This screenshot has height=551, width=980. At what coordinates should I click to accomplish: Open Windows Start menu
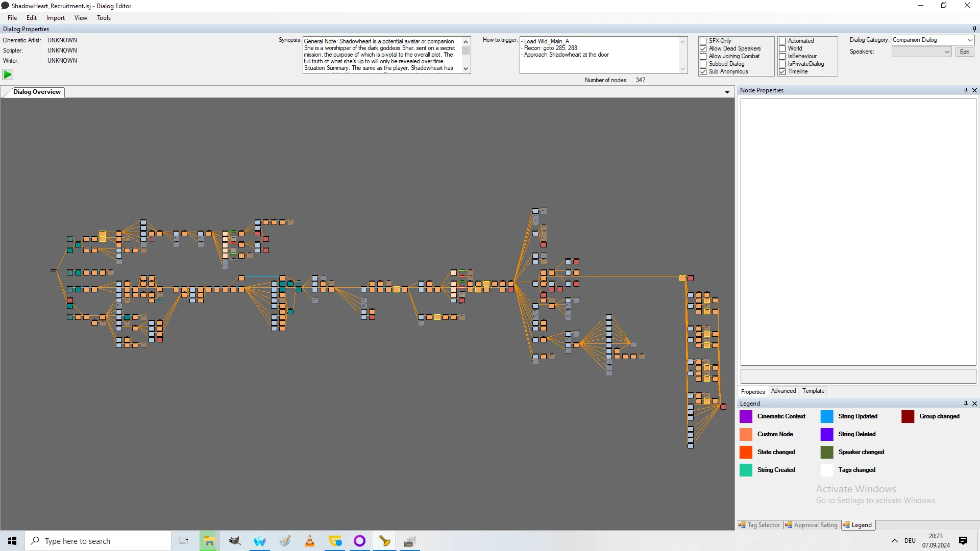12,541
